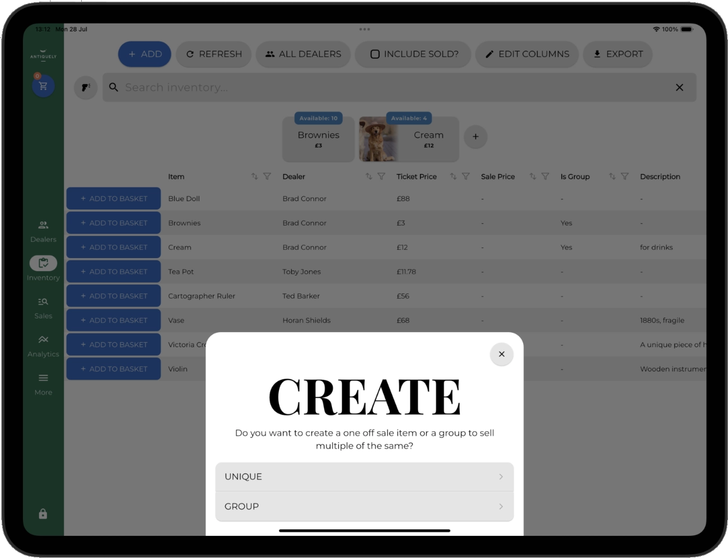Select the Brownies quick tile

tap(319, 139)
